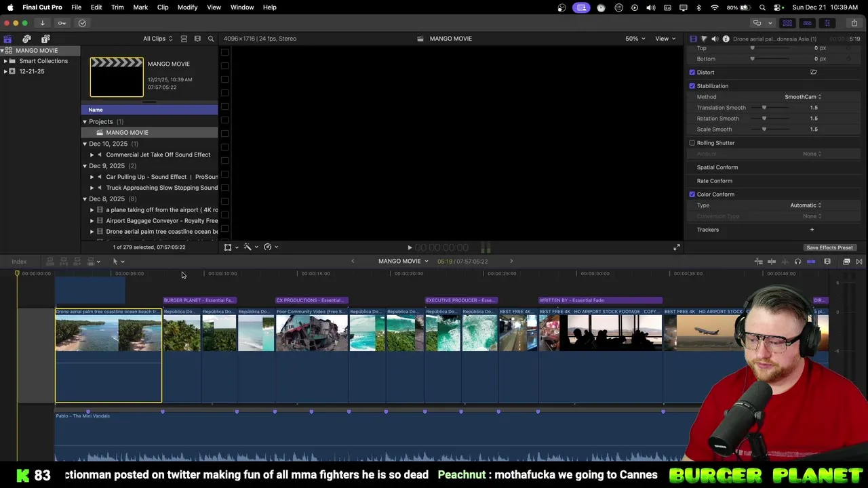Expand the 12-21-25 event
The height and width of the screenshot is (488, 868).
coord(5,71)
